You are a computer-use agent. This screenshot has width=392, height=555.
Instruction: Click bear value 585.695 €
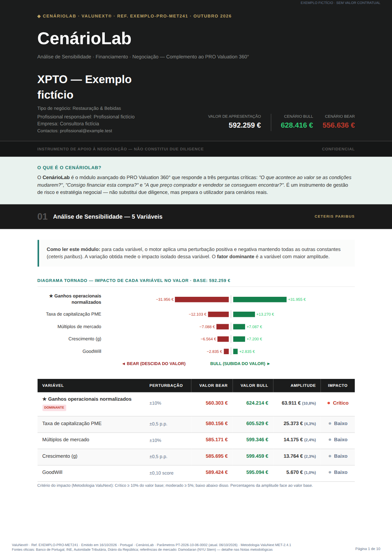point(217,456)
